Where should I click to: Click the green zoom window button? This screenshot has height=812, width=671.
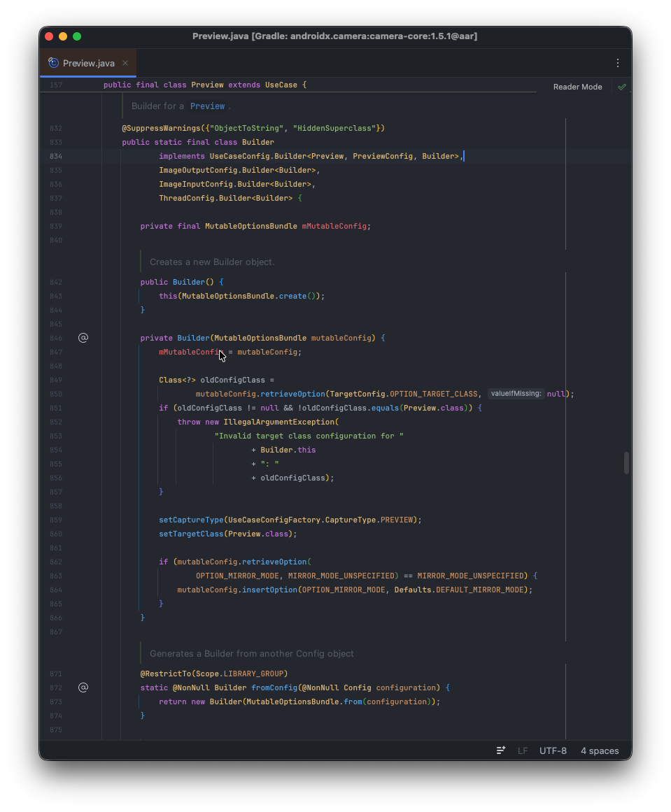(77, 36)
